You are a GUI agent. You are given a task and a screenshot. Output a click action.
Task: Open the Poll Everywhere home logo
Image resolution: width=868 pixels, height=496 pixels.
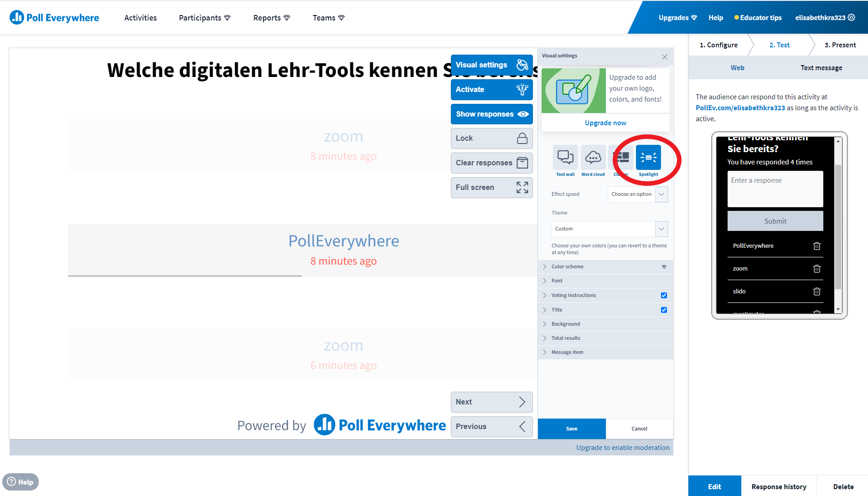[x=54, y=18]
